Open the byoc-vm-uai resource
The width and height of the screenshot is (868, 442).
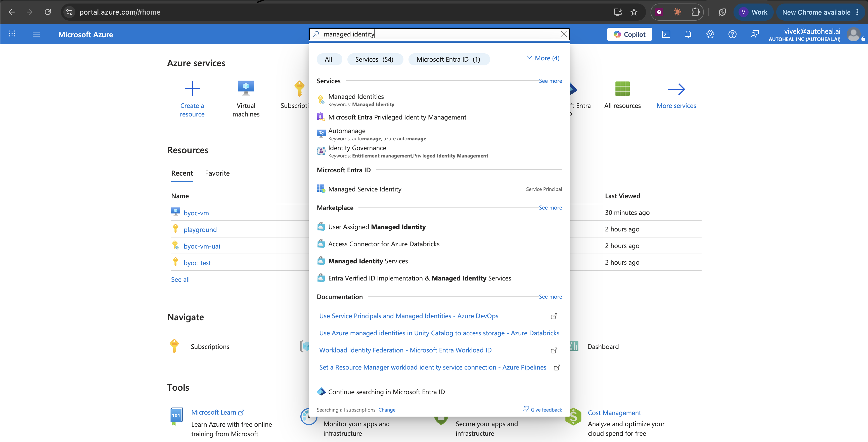(202, 246)
